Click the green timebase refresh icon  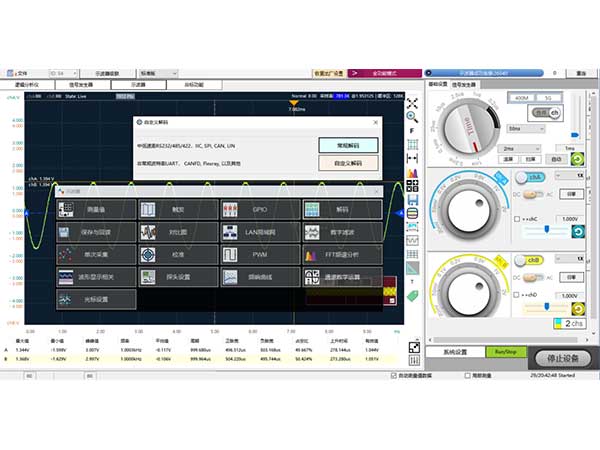click(578, 159)
